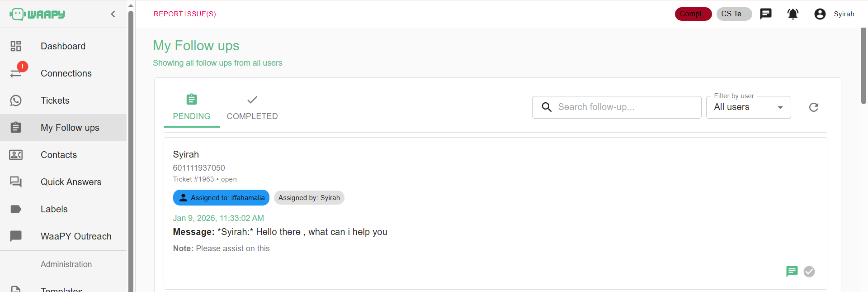This screenshot has height=292, width=868.
Task: Select the PENDING tab
Action: point(192,108)
